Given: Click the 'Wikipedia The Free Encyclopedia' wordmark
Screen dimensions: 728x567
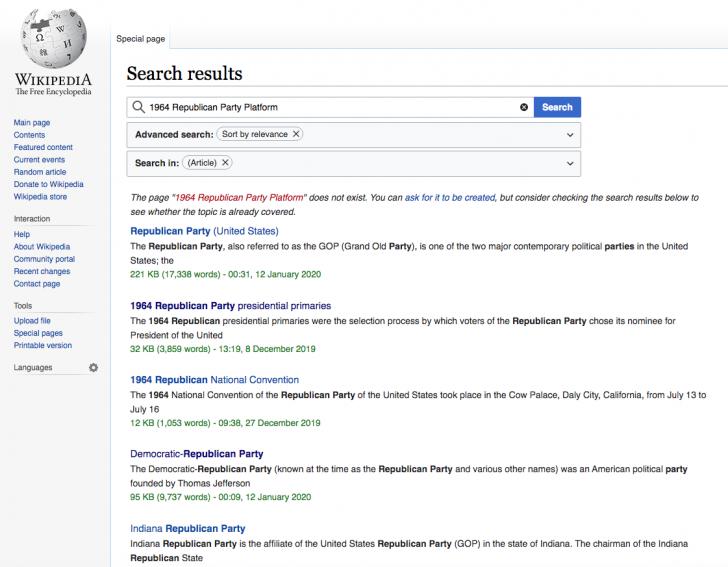Looking at the screenshot, I should [x=53, y=84].
